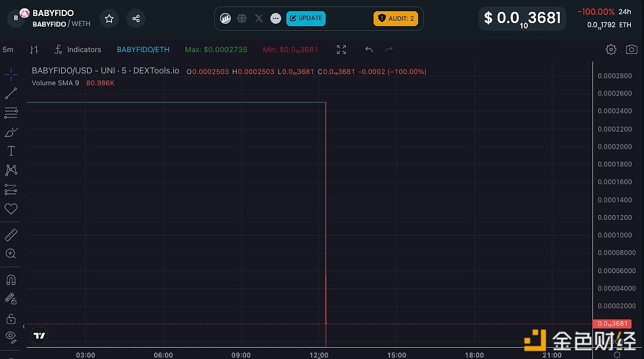Enter fullscreen chart mode

[342, 50]
